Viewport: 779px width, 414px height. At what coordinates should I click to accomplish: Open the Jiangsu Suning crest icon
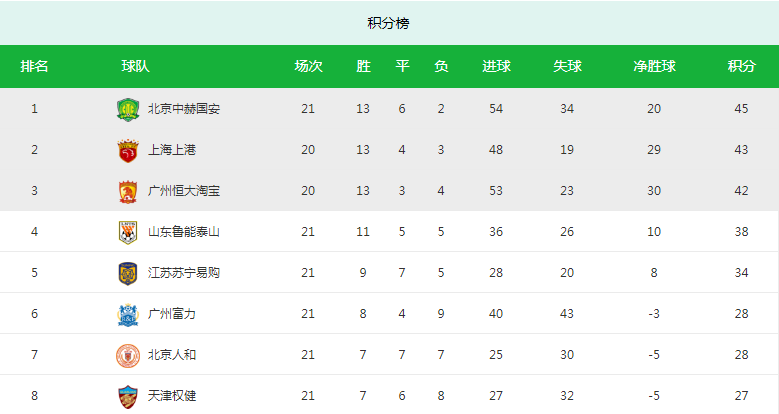point(128,273)
